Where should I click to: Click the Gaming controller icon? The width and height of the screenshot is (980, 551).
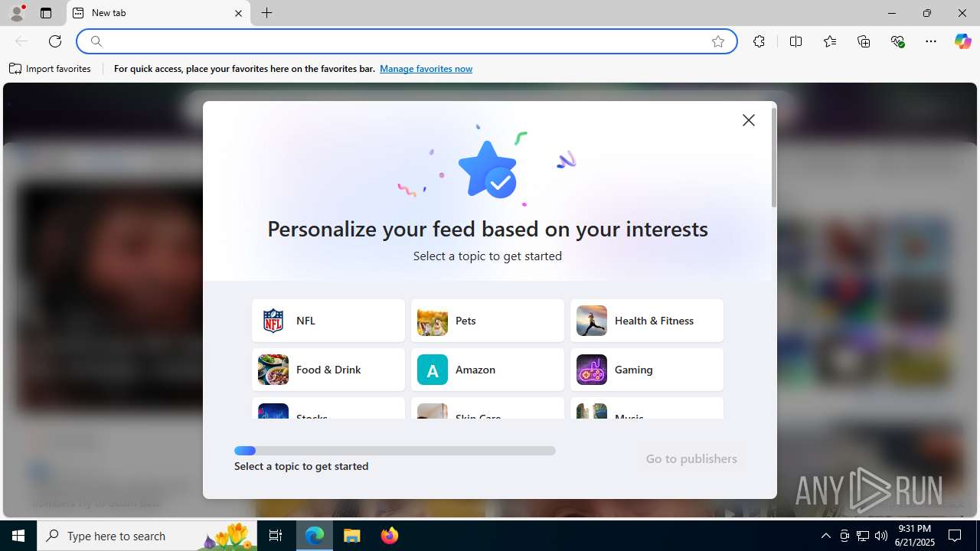(x=592, y=370)
